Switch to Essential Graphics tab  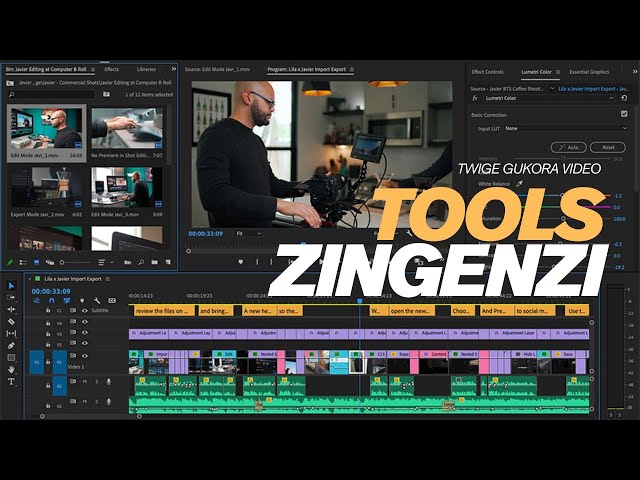(x=589, y=72)
